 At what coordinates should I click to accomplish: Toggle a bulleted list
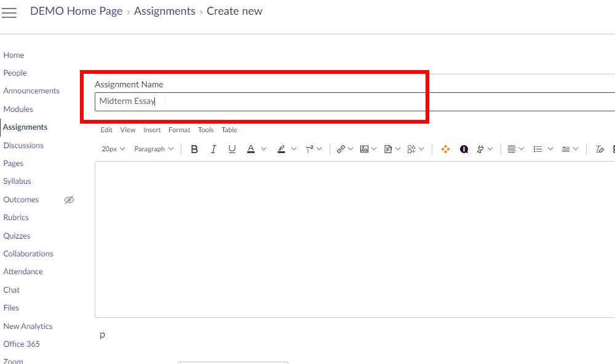click(538, 149)
